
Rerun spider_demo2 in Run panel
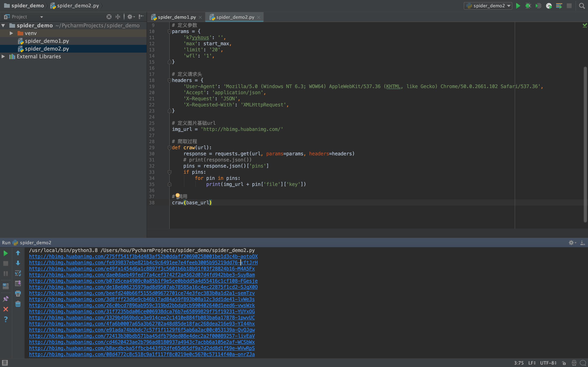point(6,253)
